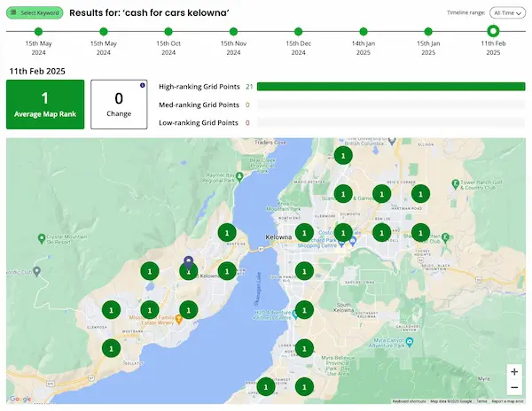Click the Tower Ranch Golf Club pin
Viewport: 532px width, 411px height.
[455, 186]
